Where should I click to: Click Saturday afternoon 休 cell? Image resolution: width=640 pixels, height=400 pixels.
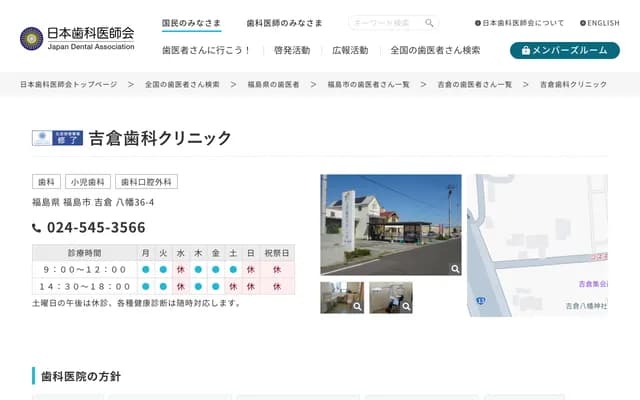point(233,287)
